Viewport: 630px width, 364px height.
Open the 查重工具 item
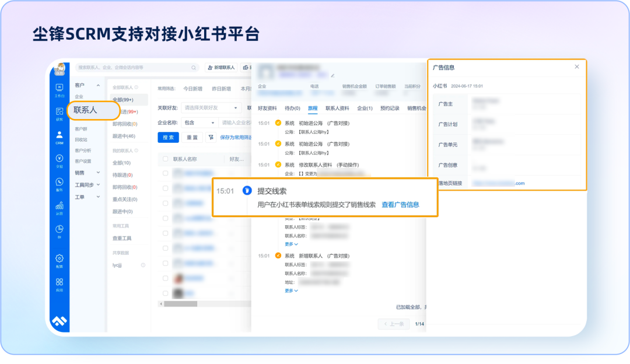coord(122,238)
